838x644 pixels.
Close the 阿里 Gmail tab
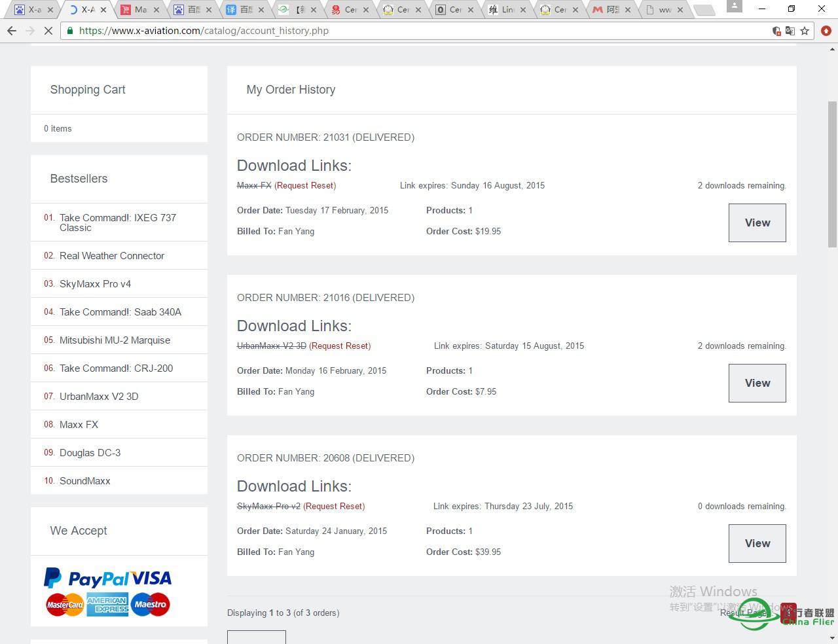tap(627, 10)
